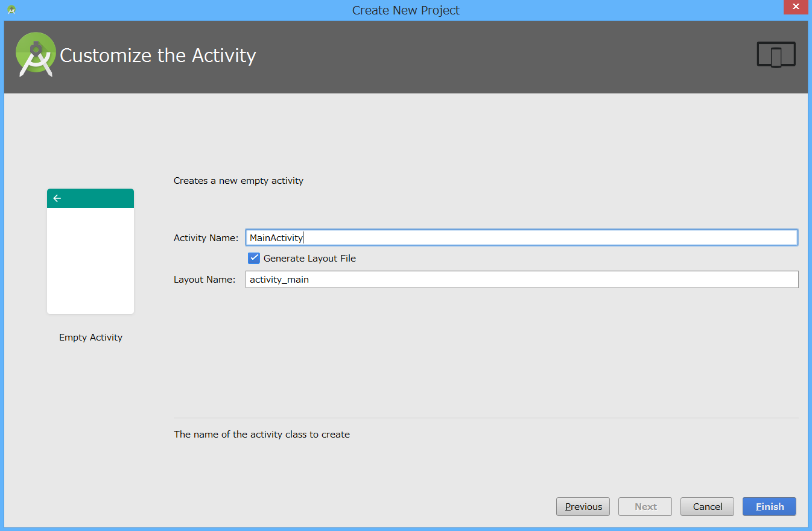The image size is (812, 531).
Task: Click the phone and tablet icon
Action: point(776,55)
